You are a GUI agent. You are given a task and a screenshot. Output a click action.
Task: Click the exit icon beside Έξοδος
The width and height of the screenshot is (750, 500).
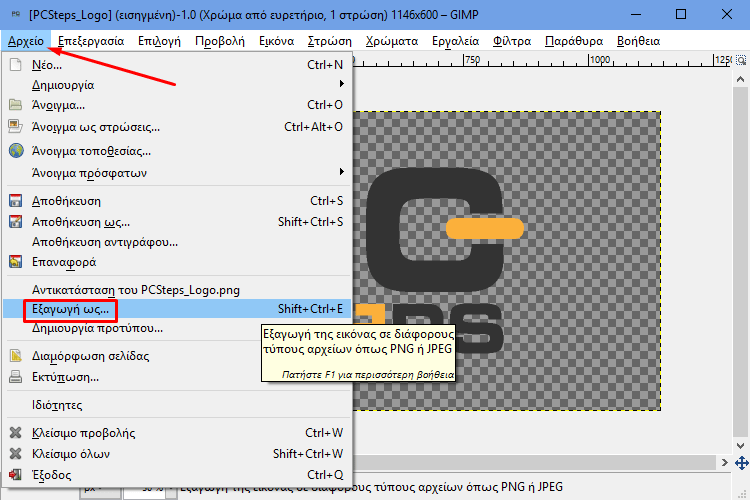(15, 475)
